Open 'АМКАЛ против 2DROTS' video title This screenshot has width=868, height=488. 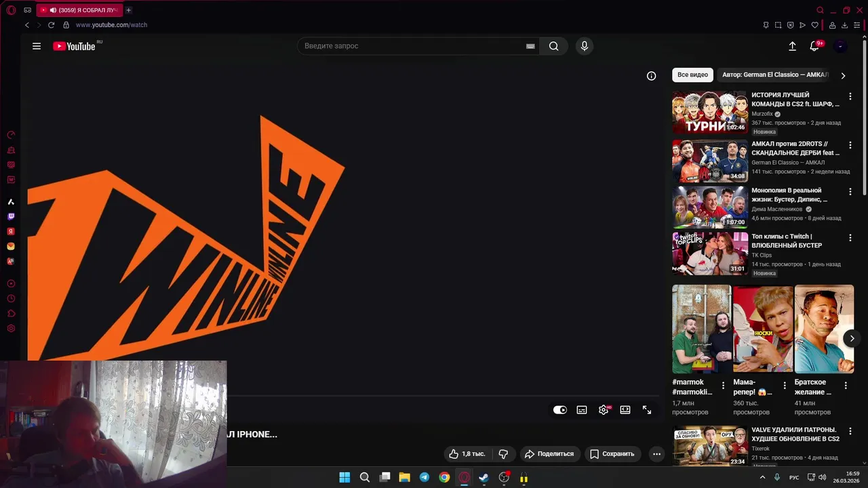point(795,148)
